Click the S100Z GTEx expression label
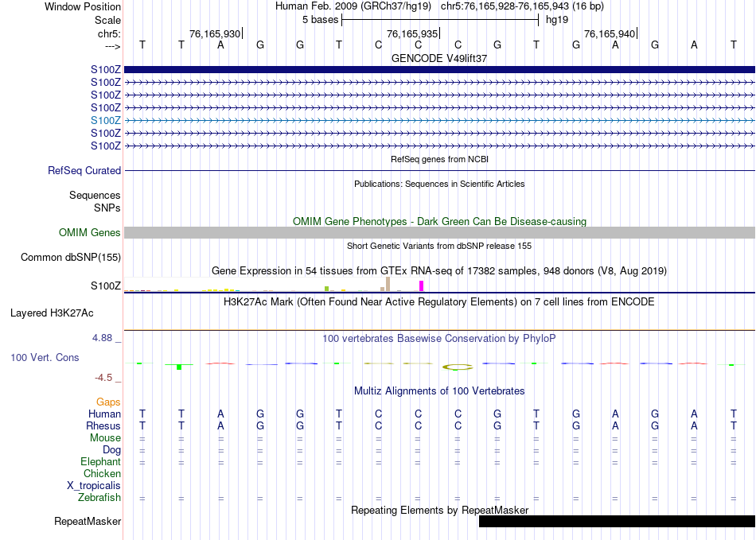756x540 pixels. (x=106, y=286)
